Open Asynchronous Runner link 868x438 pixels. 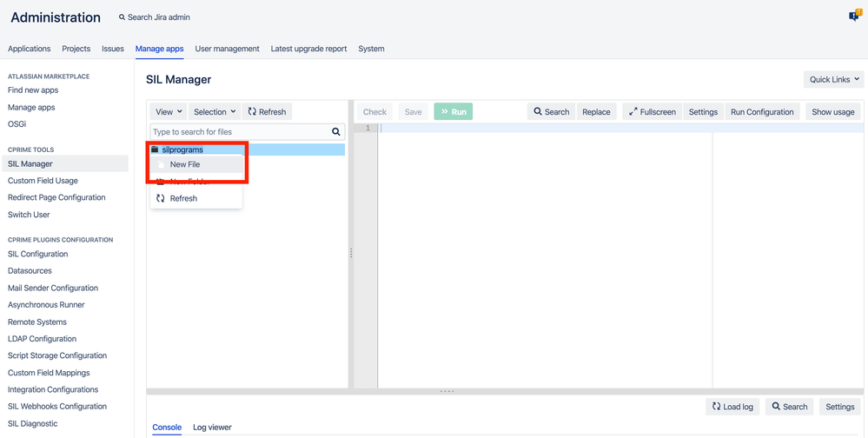[x=47, y=304]
